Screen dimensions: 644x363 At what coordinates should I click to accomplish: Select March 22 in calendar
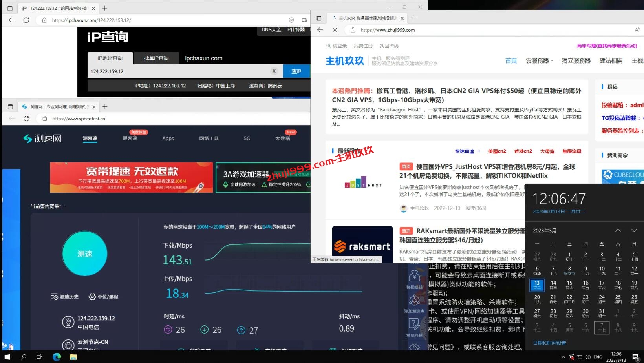[569, 299]
